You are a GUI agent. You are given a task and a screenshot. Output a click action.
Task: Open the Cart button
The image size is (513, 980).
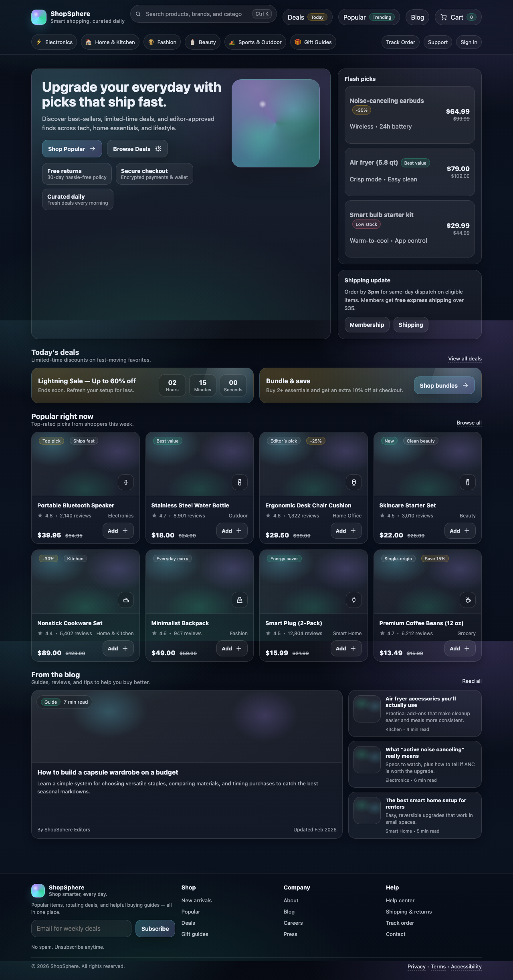tap(458, 17)
